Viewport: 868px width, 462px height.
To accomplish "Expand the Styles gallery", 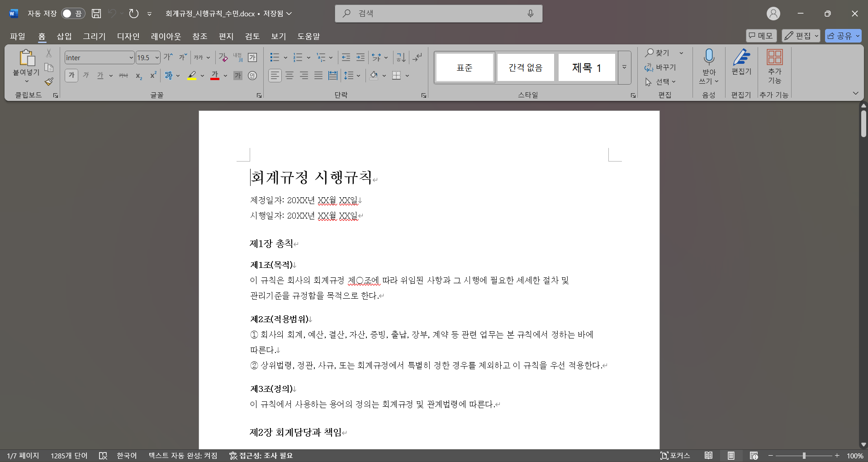I will tap(624, 67).
